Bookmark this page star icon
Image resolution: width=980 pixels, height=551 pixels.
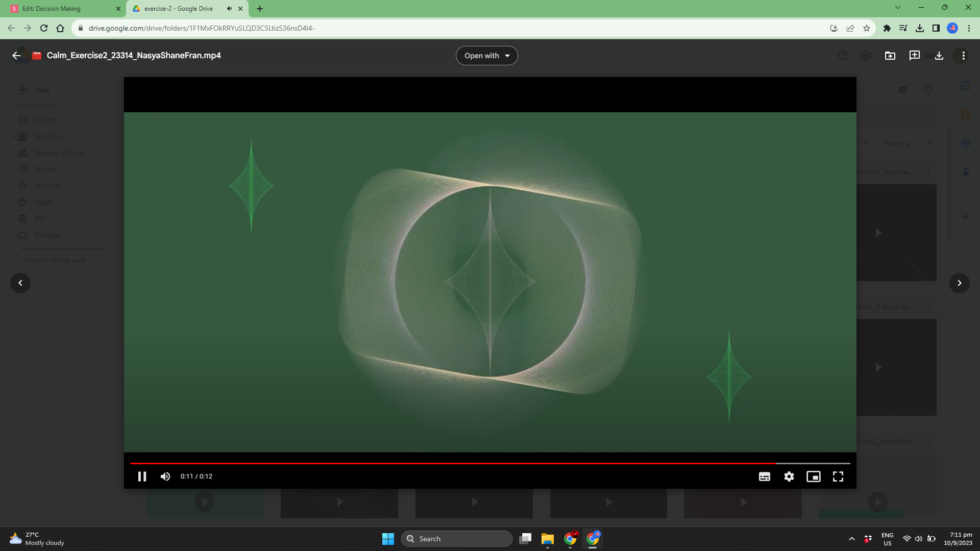(866, 29)
